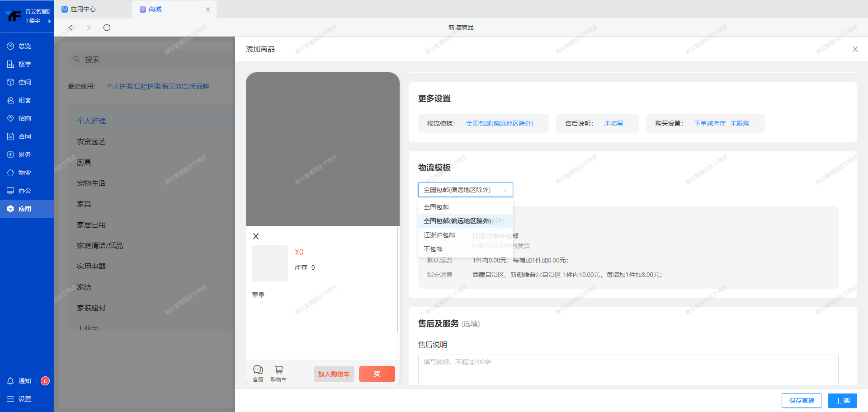Choose 江浙沪包邮 shipping option
868x412 pixels.
[x=439, y=235]
